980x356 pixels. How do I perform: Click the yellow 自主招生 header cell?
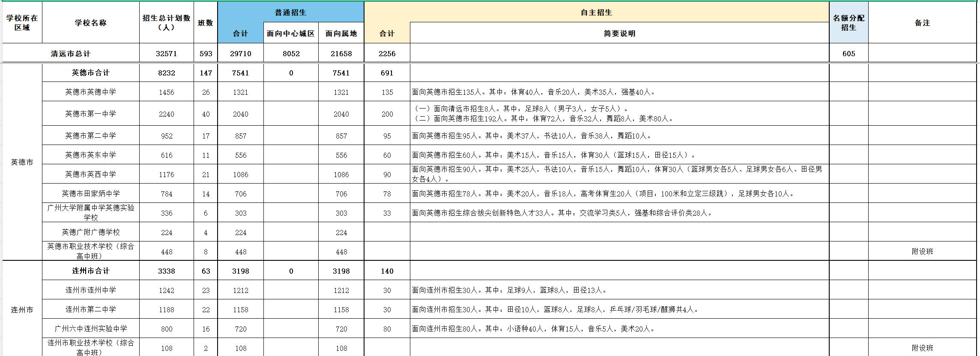point(597,12)
